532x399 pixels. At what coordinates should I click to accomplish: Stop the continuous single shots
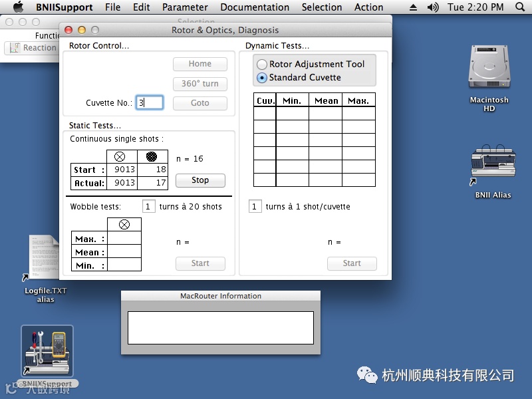200,180
